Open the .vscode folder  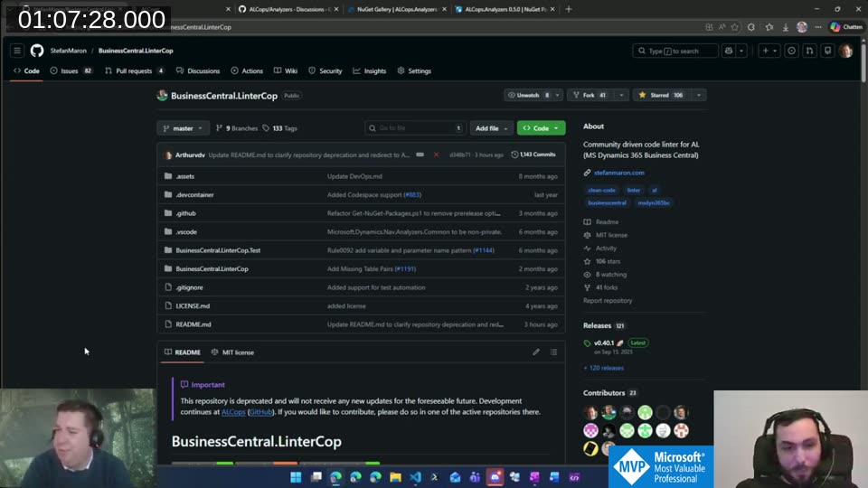(x=186, y=232)
